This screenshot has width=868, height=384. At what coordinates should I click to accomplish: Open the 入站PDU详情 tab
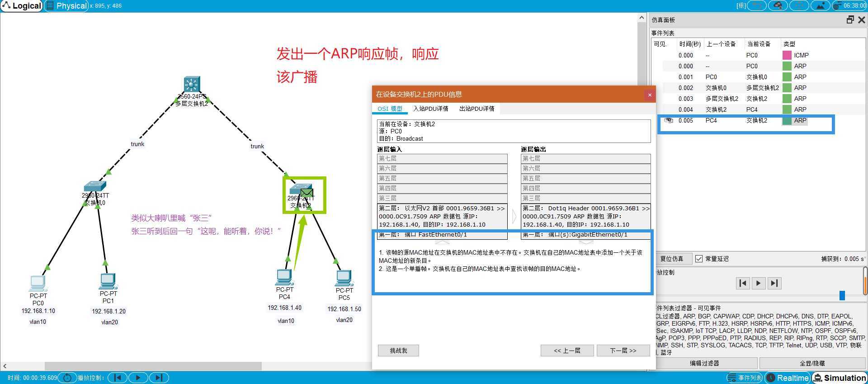[430, 109]
